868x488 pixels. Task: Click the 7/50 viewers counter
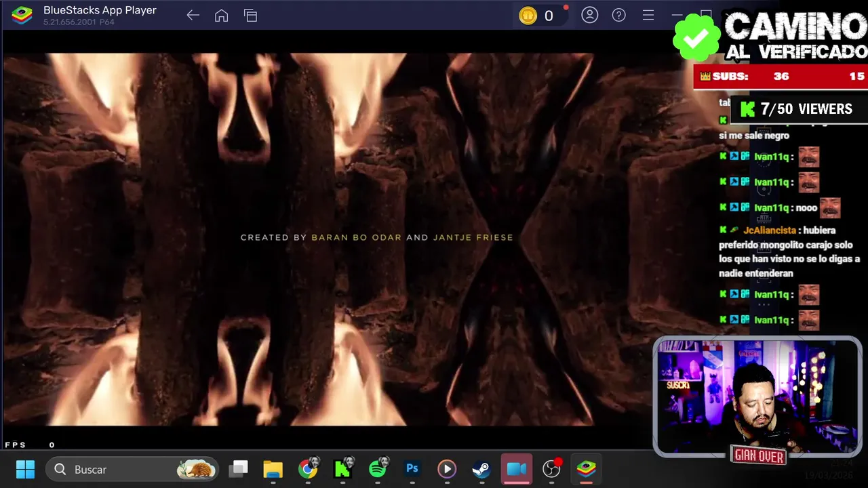798,108
